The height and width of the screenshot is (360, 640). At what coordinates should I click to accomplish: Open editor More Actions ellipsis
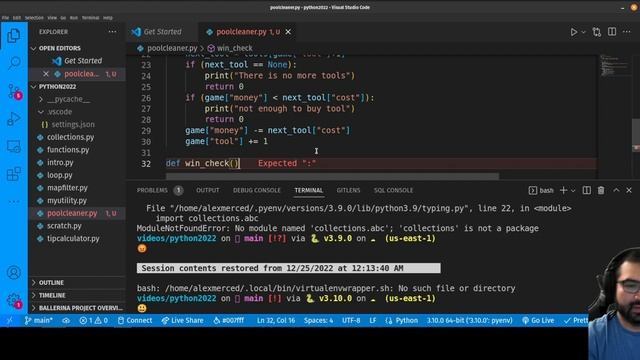(627, 31)
